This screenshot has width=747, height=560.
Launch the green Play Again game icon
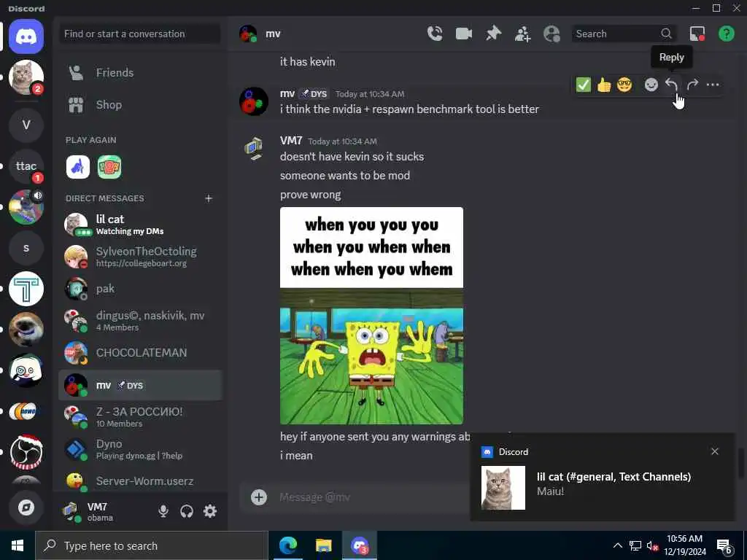tap(109, 167)
